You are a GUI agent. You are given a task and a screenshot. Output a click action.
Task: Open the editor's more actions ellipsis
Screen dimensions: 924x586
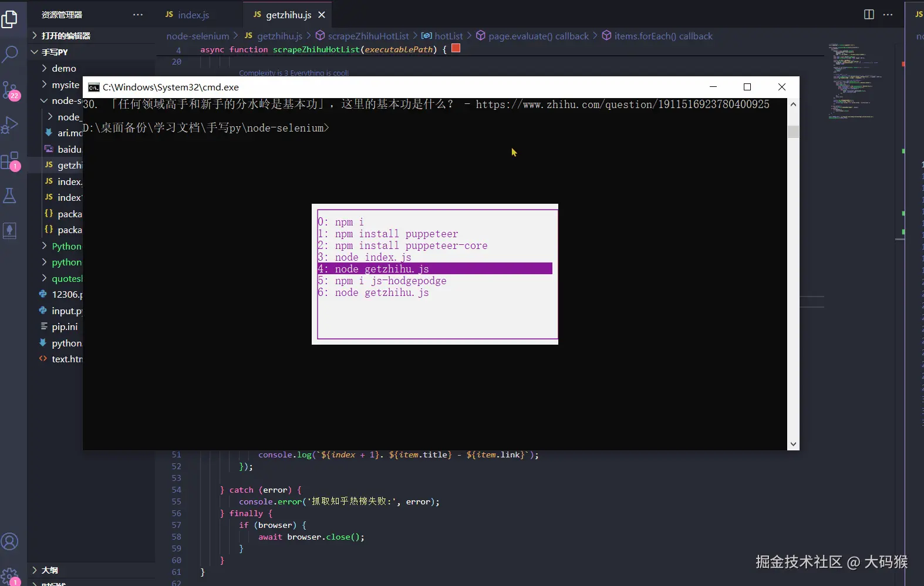[888, 15]
